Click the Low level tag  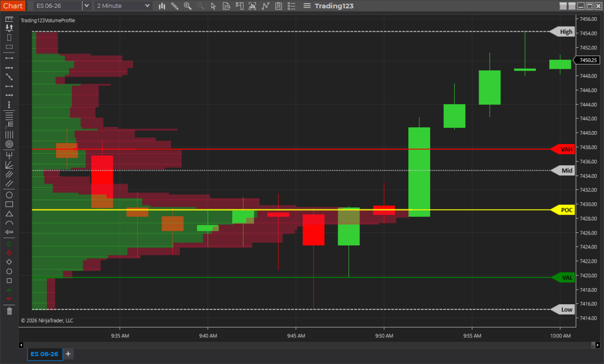coord(563,309)
